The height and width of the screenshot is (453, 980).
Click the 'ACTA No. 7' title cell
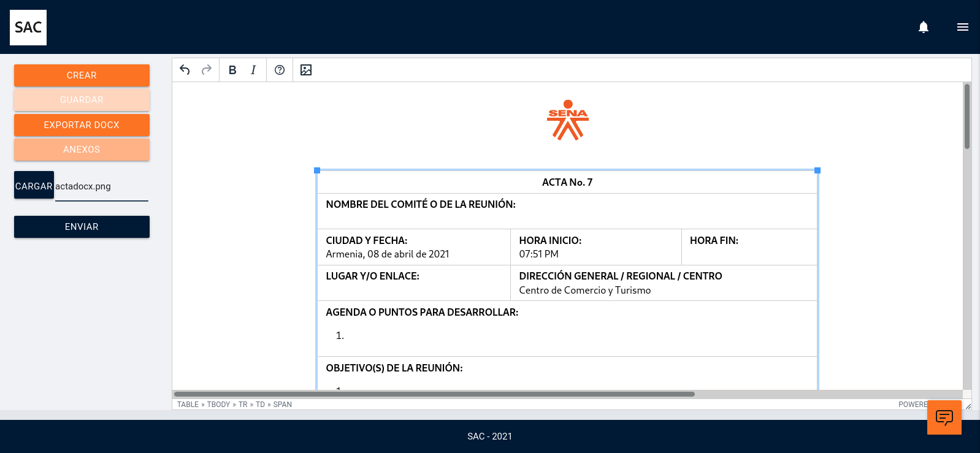point(567,182)
